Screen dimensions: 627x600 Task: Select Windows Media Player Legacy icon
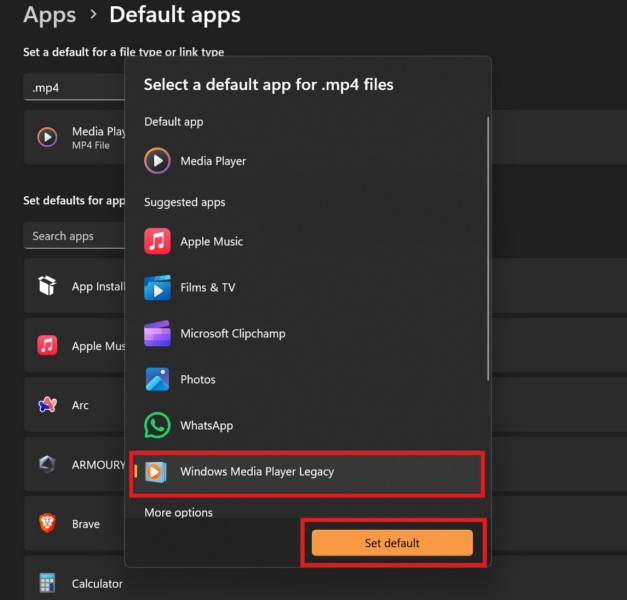pos(157,472)
